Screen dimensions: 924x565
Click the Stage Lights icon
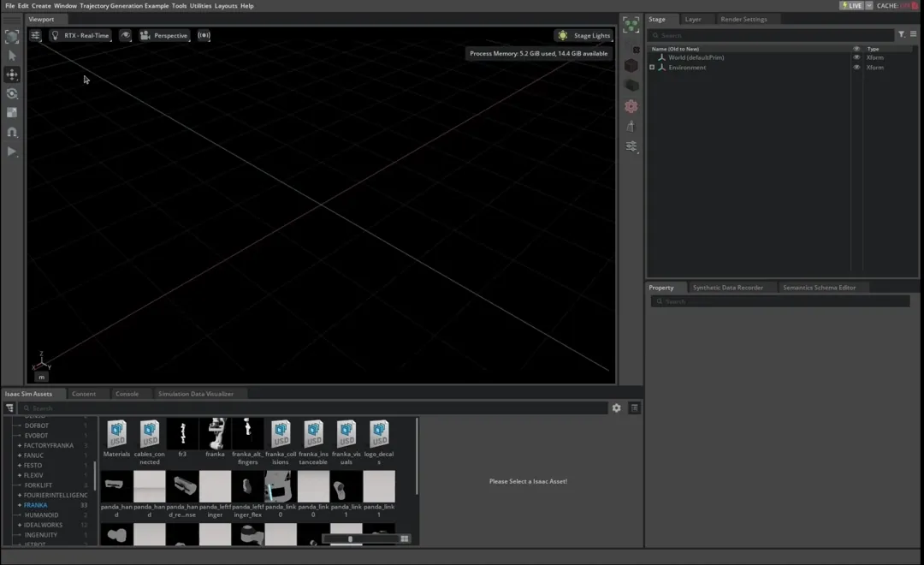pyautogui.click(x=562, y=35)
